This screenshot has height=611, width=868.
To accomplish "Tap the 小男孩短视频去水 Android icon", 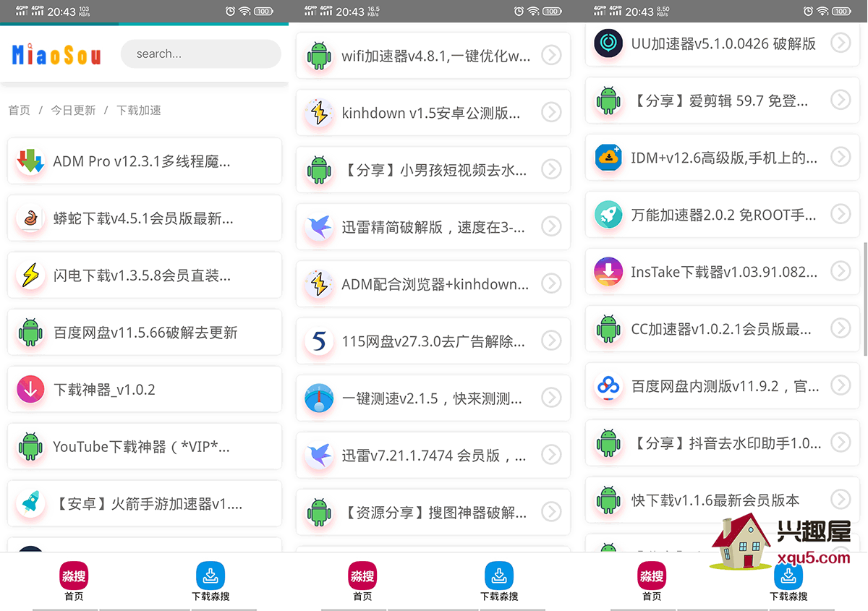I will coord(319,170).
